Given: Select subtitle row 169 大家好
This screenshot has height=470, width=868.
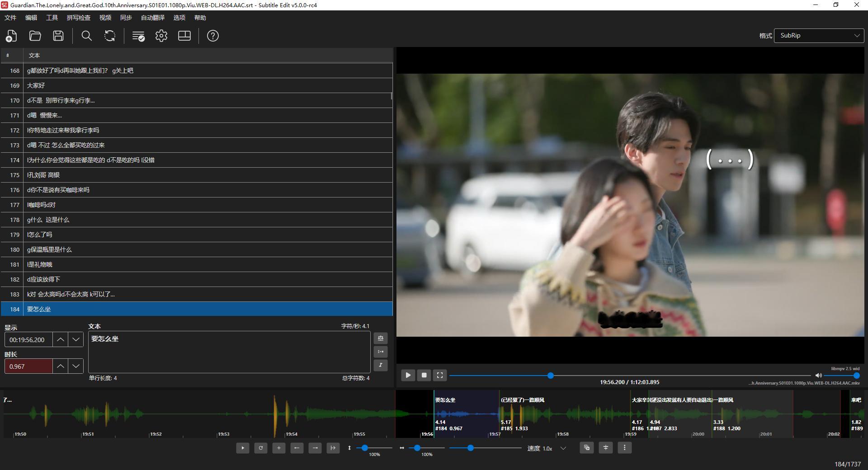Looking at the screenshot, I should coord(197,85).
